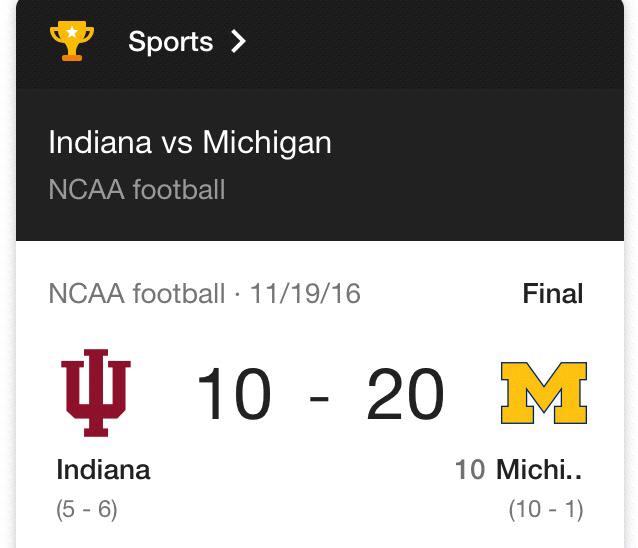This screenshot has height=548, width=638.
Task: Click the Indiana team logo
Action: click(96, 393)
